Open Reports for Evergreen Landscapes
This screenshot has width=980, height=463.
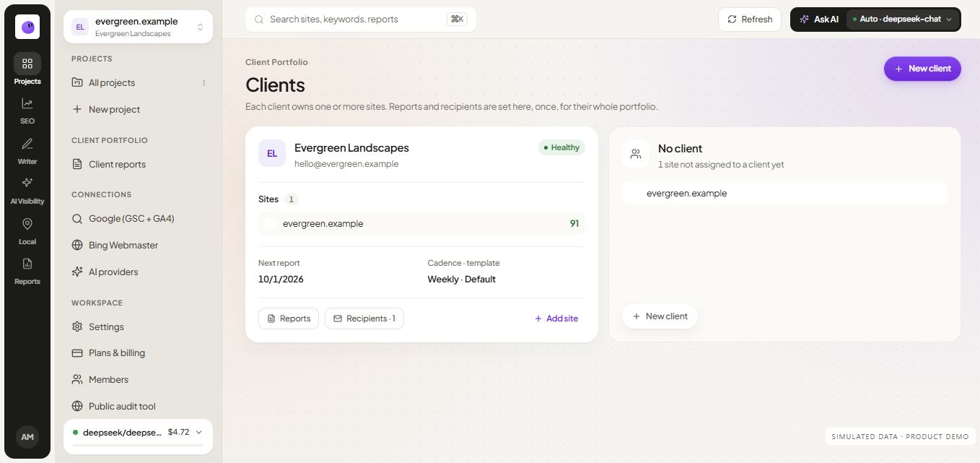coord(289,319)
